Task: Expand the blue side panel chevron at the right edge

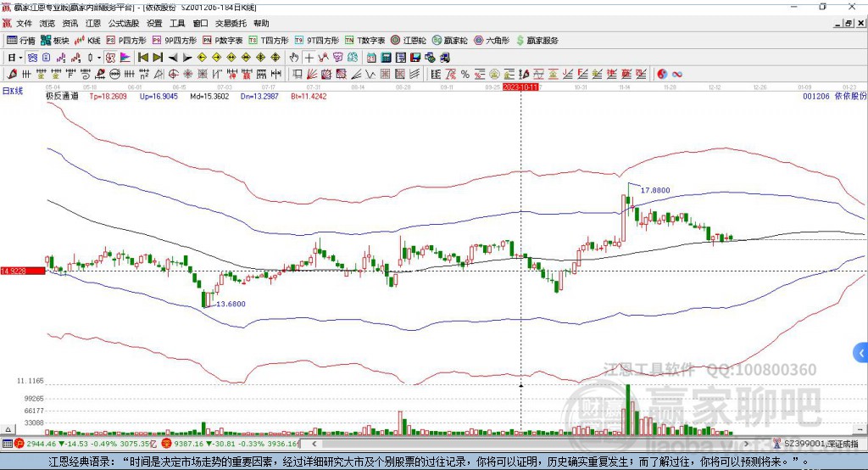Action: point(861,353)
